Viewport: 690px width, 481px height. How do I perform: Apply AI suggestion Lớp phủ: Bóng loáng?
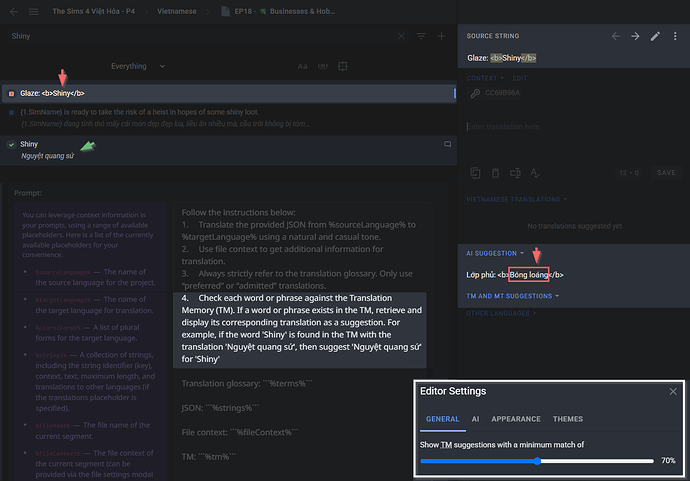(514, 275)
